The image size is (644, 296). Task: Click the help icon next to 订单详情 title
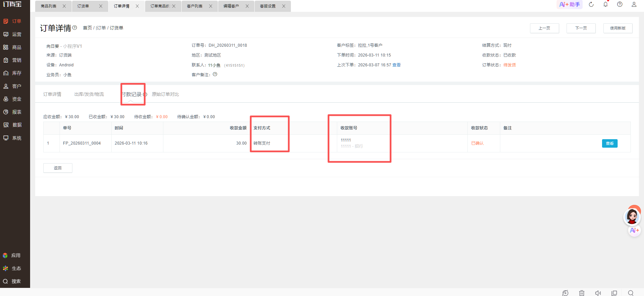(x=75, y=28)
